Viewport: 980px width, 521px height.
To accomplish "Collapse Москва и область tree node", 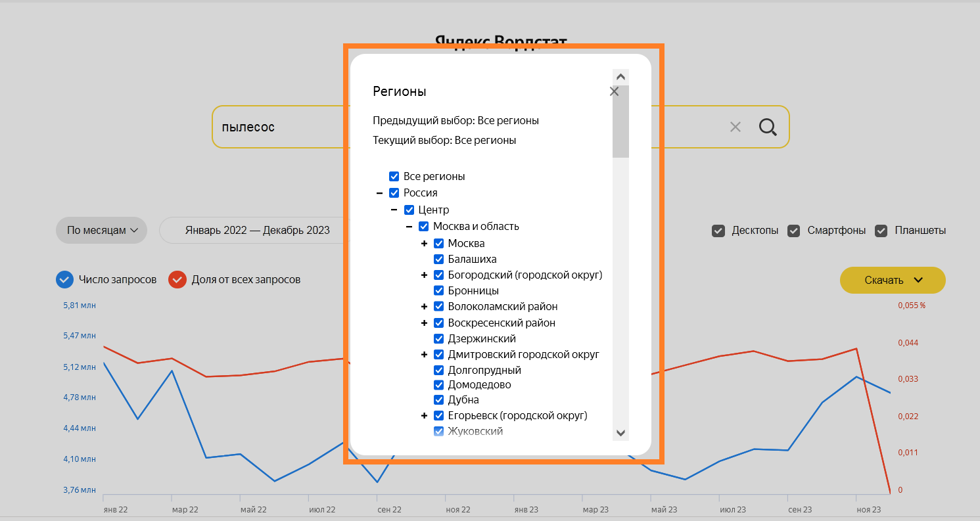I will coord(409,227).
